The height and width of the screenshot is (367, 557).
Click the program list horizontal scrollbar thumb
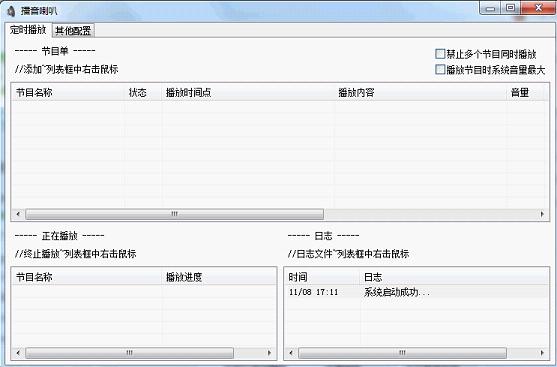174,214
